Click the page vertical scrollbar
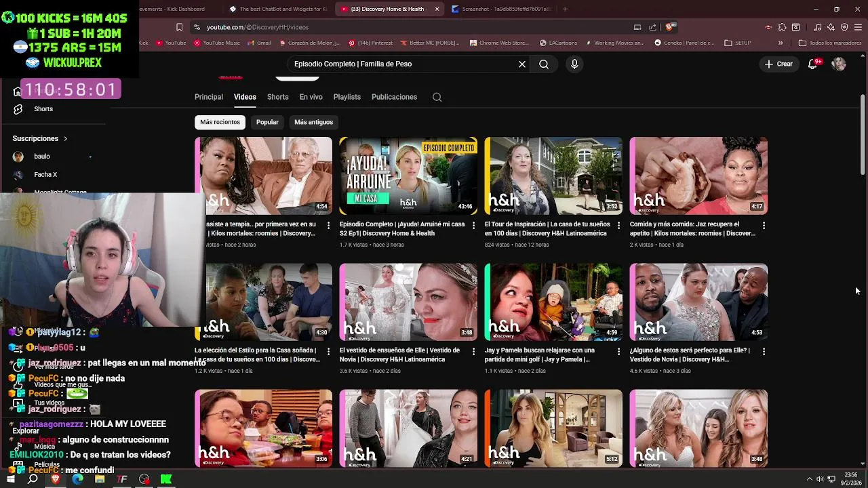 (x=863, y=134)
